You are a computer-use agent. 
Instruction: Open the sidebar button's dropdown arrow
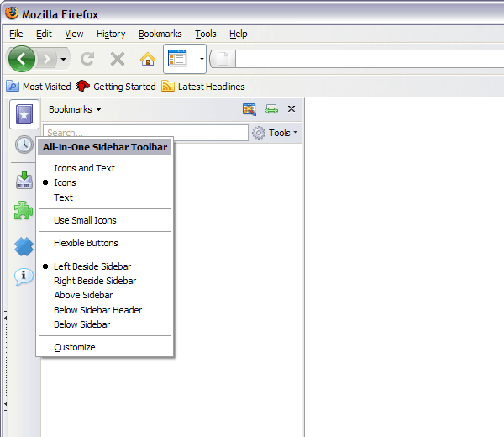(202, 59)
